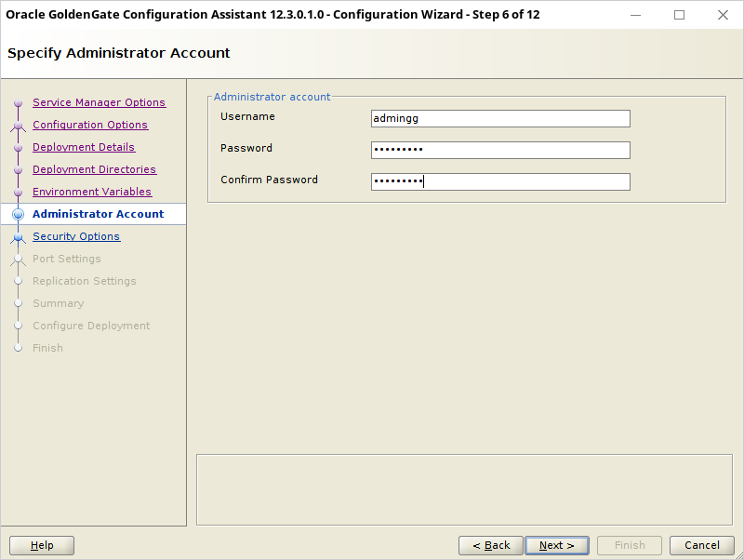
Task: Click the Administrator Account current-step bullet
Action: coord(18,215)
